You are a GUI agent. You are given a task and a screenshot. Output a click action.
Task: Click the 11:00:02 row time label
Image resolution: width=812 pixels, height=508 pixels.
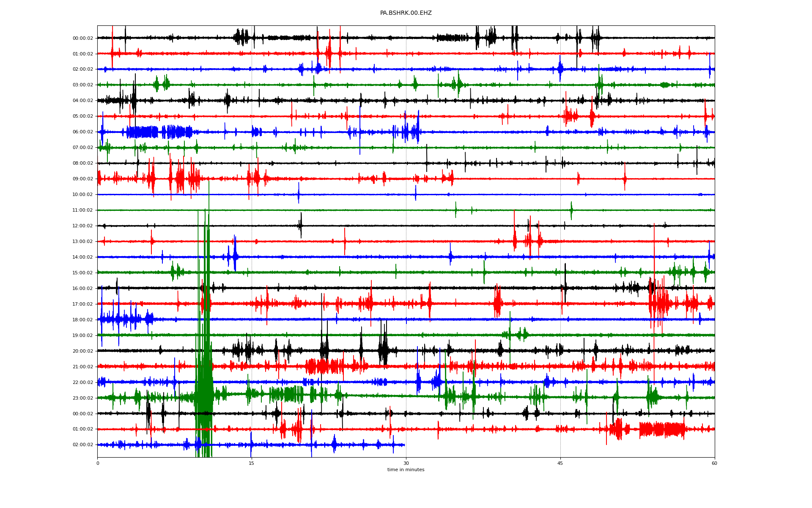(82, 210)
